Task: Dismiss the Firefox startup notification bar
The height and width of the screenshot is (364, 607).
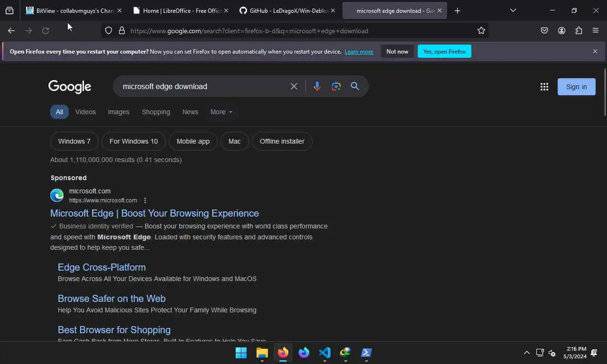Action: pos(595,51)
